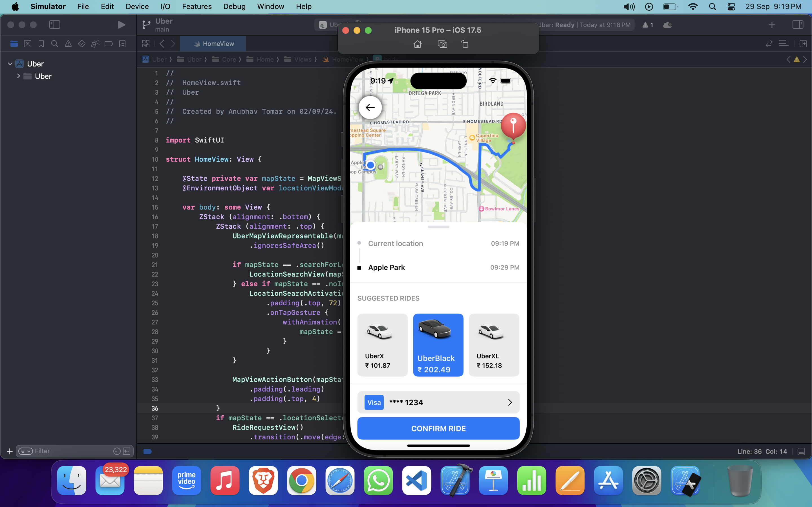The image size is (812, 507).
Task: Take a simulator screenshot with camera icon
Action: click(x=442, y=44)
